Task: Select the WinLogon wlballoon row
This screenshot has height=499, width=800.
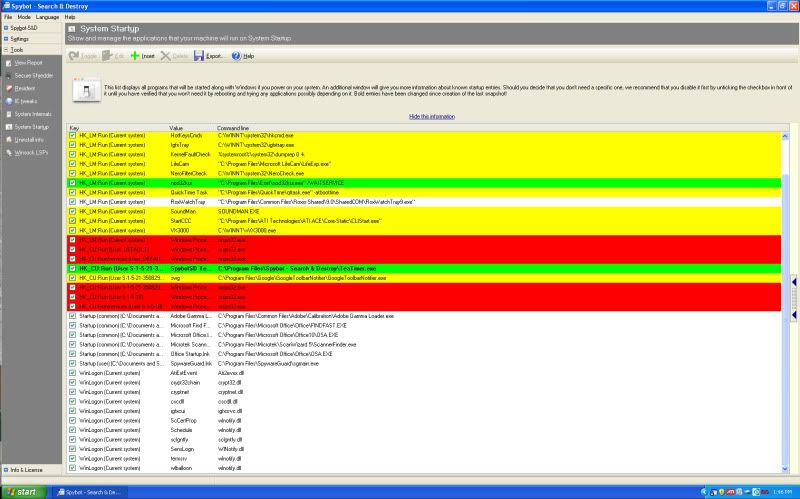Action: pyautogui.click(x=424, y=468)
